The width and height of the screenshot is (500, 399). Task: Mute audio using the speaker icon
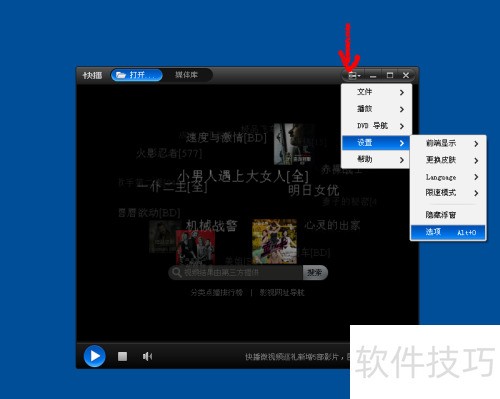(147, 356)
